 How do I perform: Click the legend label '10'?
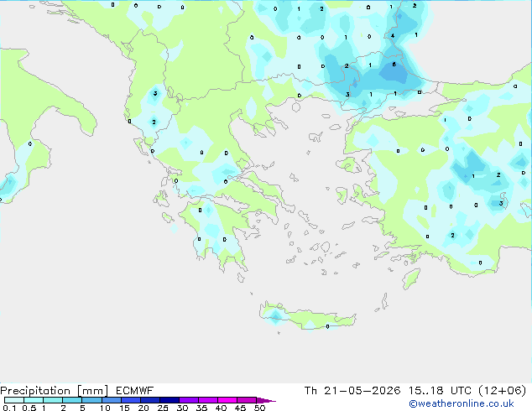(x=105, y=408)
